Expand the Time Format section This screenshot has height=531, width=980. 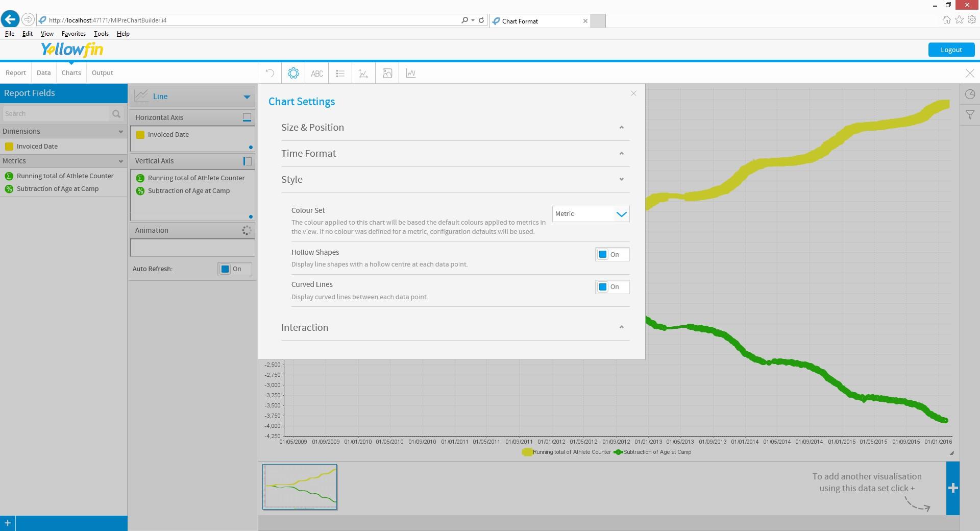pyautogui.click(x=455, y=154)
